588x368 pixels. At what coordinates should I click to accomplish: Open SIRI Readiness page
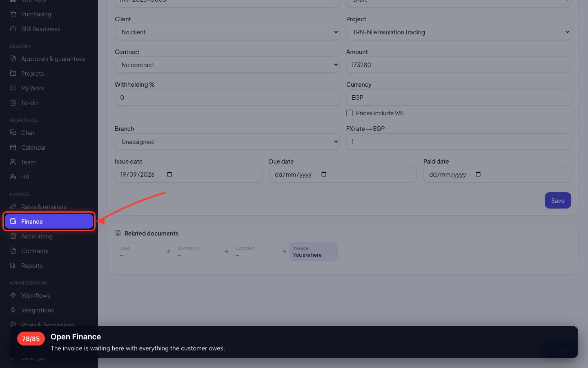coord(49,29)
